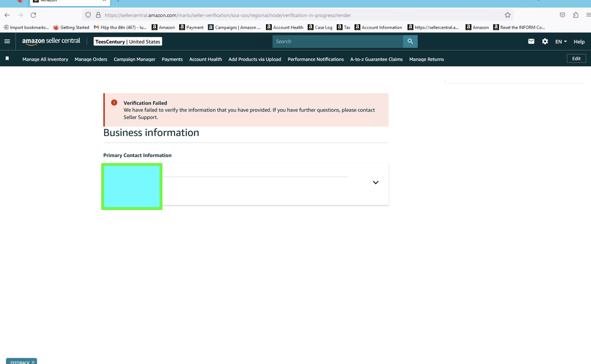
Task: Click the bookmark flag icon in nav bar
Action: point(7,59)
